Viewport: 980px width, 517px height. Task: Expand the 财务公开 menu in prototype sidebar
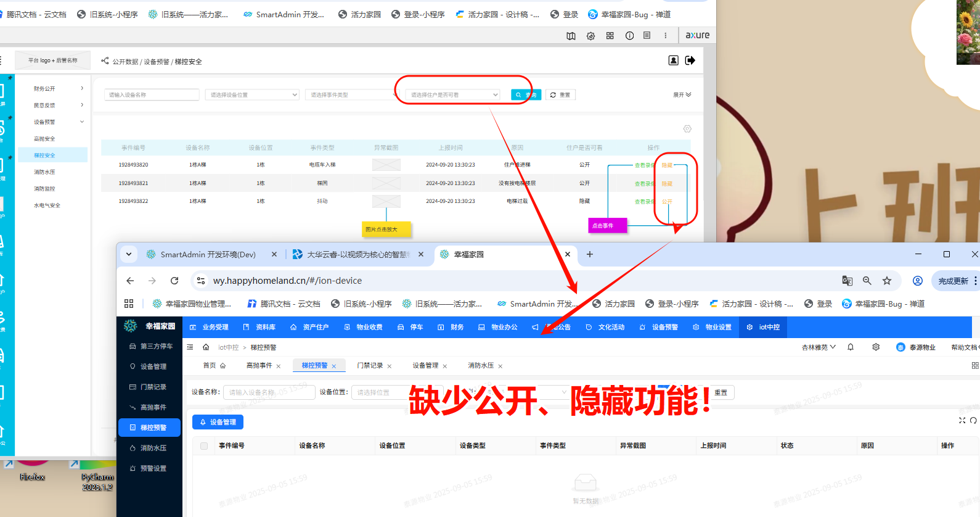click(59, 89)
